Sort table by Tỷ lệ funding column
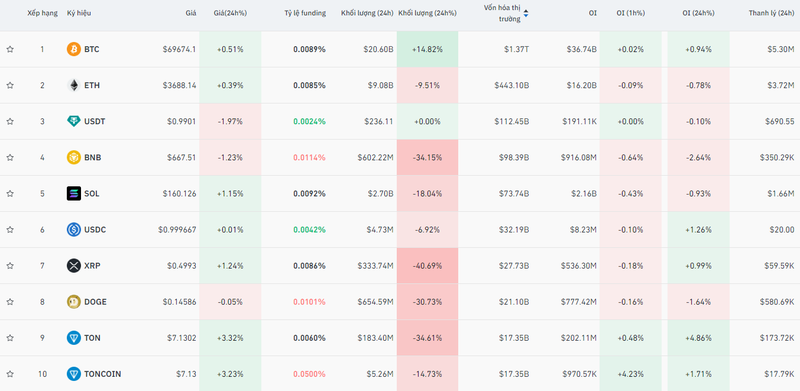This screenshot has width=800, height=391. [305, 13]
